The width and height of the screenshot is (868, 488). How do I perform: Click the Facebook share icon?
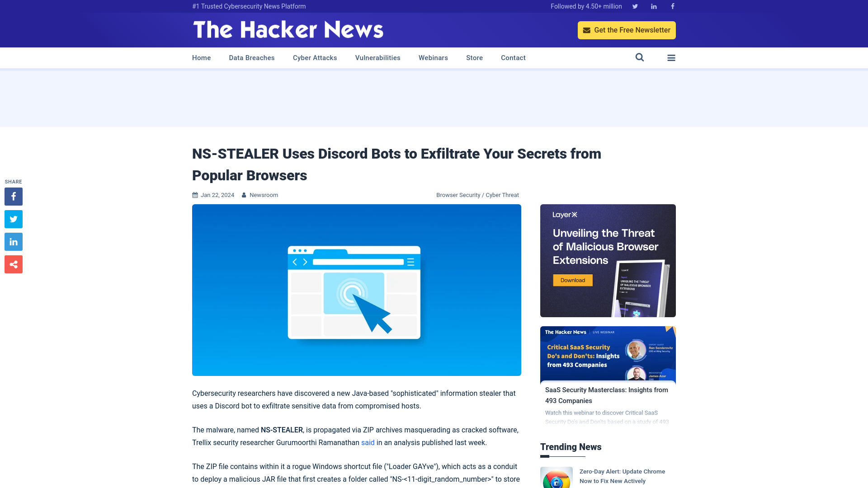coord(13,196)
